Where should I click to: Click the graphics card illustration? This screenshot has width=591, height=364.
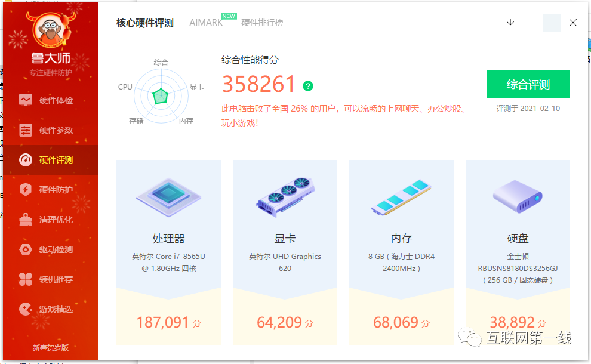(x=285, y=197)
